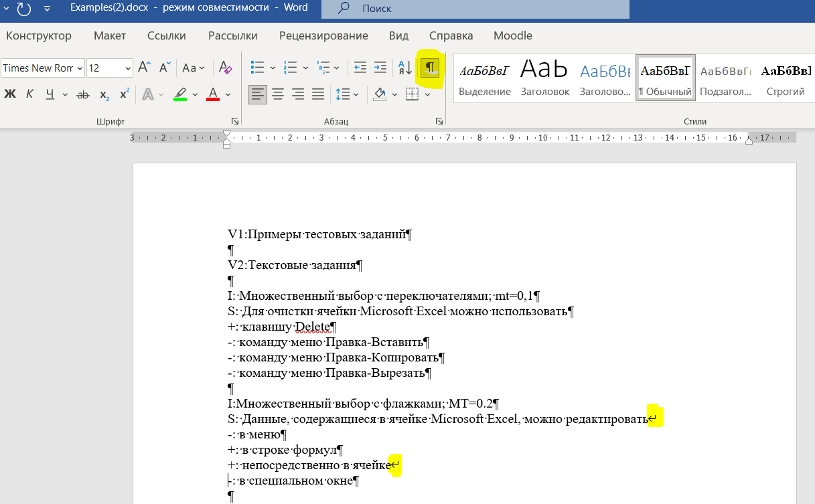Click the line 'V1:Примеры тестовых заданий'
This screenshot has width=815, height=504.
(317, 234)
